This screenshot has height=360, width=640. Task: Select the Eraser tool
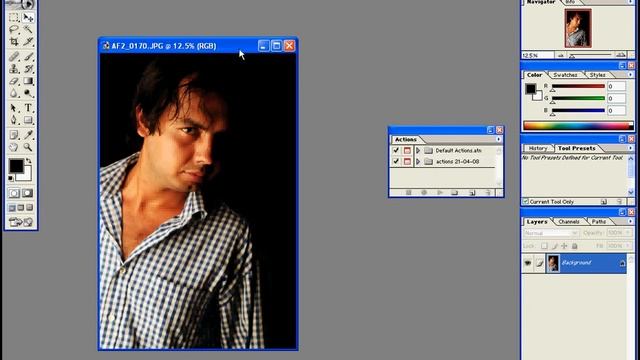click(x=14, y=81)
